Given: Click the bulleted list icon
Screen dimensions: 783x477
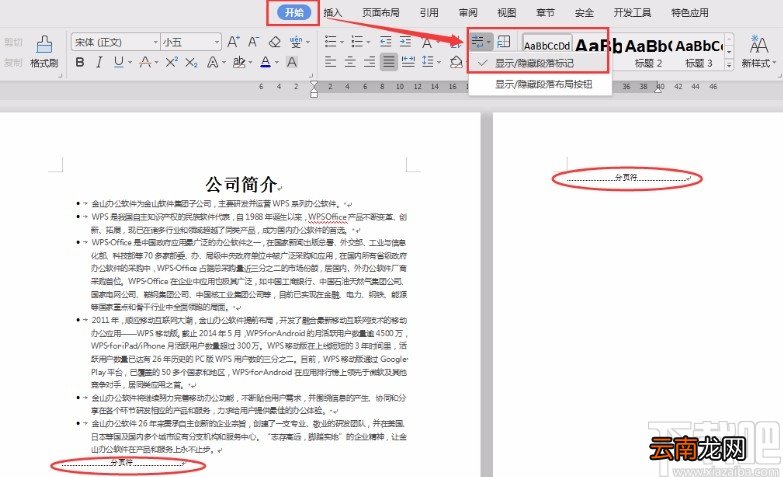Looking at the screenshot, I should coord(330,41).
